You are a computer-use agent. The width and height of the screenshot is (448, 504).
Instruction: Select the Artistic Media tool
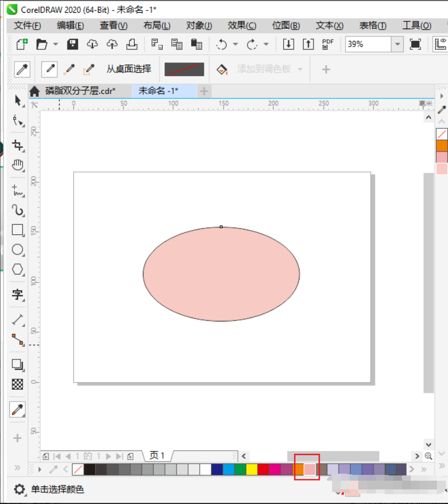coord(18,210)
